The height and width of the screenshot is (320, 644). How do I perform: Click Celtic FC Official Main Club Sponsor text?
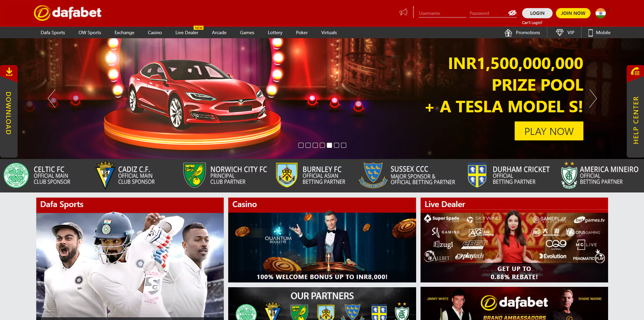52,176
